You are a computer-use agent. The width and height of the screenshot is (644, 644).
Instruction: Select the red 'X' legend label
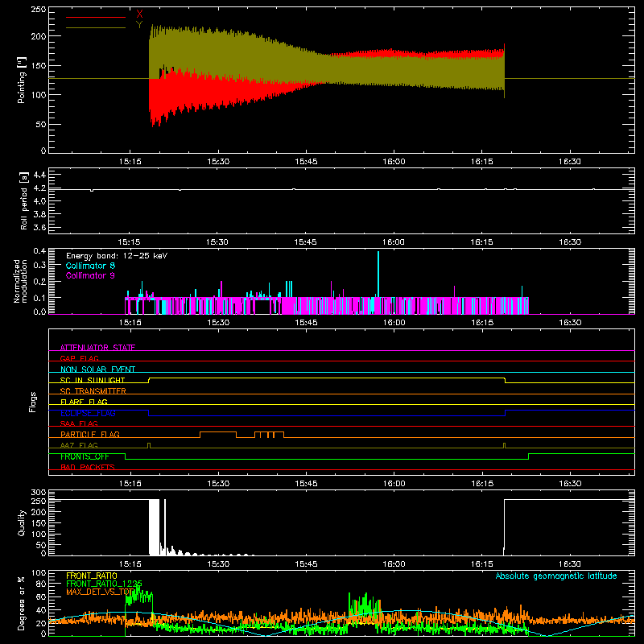point(139,14)
